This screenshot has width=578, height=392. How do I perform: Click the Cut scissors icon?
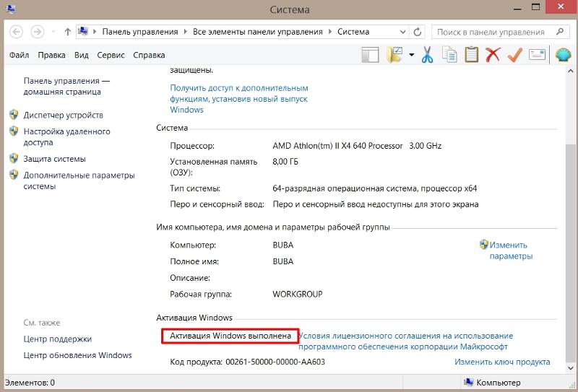(x=427, y=55)
